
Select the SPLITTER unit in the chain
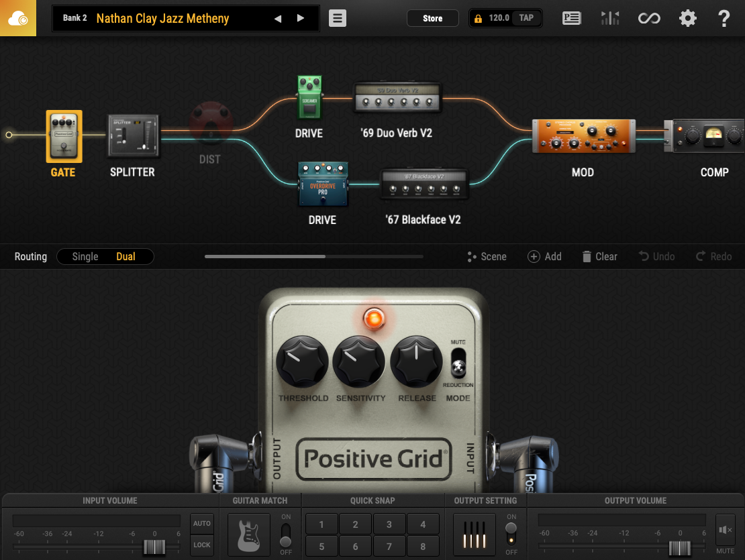[133, 135]
